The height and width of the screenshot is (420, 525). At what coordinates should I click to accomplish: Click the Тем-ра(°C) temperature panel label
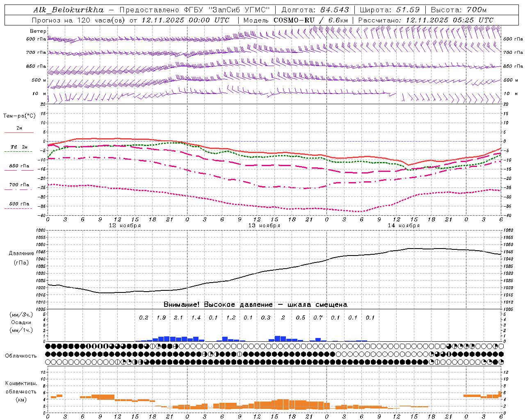19,116
